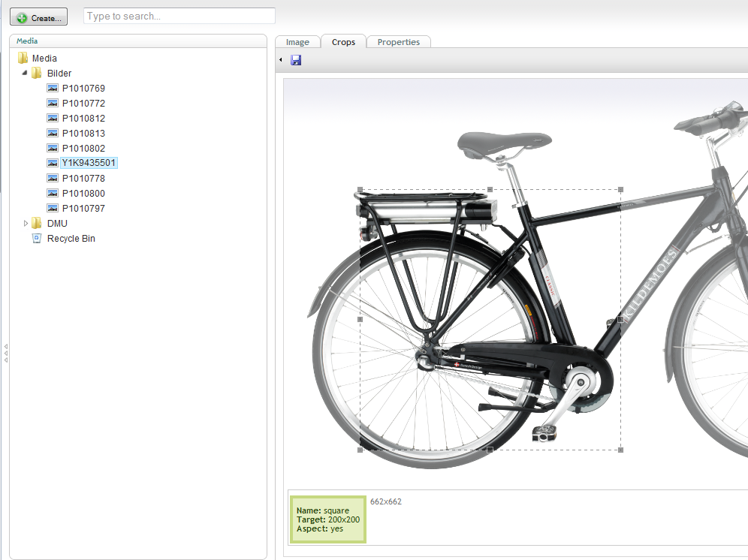The width and height of the screenshot is (748, 560).
Task: Select image P1010812
Action: (83, 119)
